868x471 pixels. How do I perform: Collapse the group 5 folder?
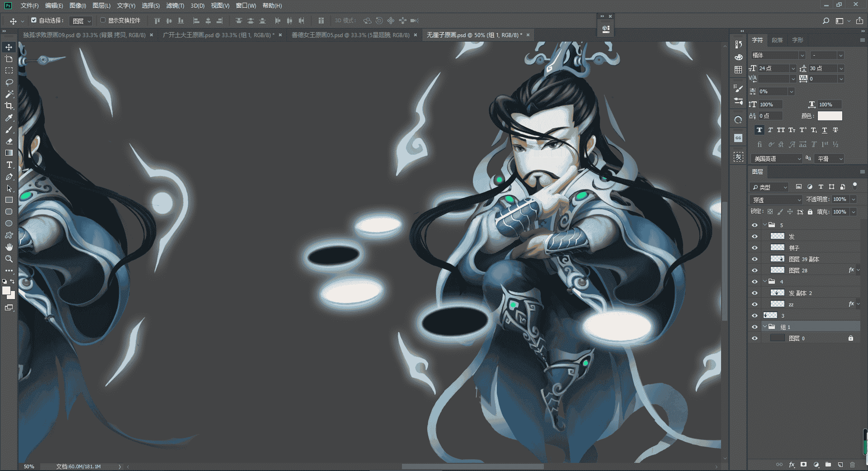point(765,225)
